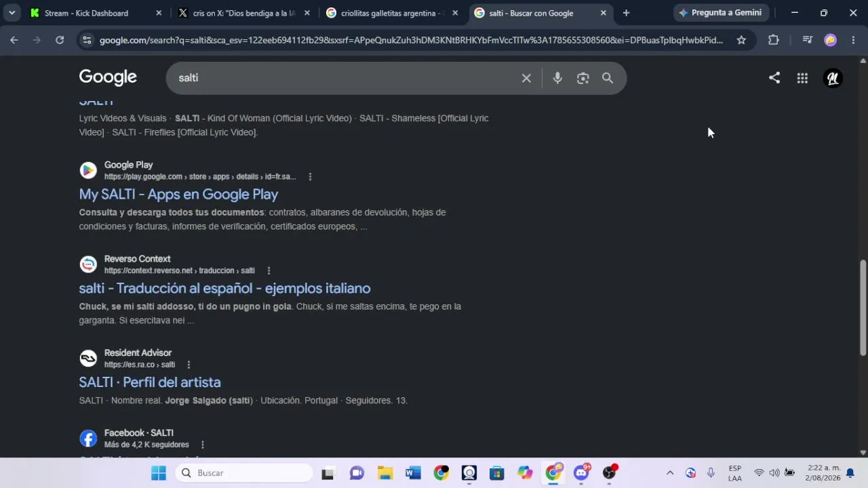
Task: Open File Explorer from the taskbar
Action: (x=385, y=473)
